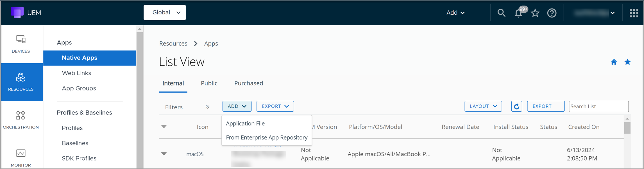
Task: Open the Resources section icon
Action: (x=21, y=77)
